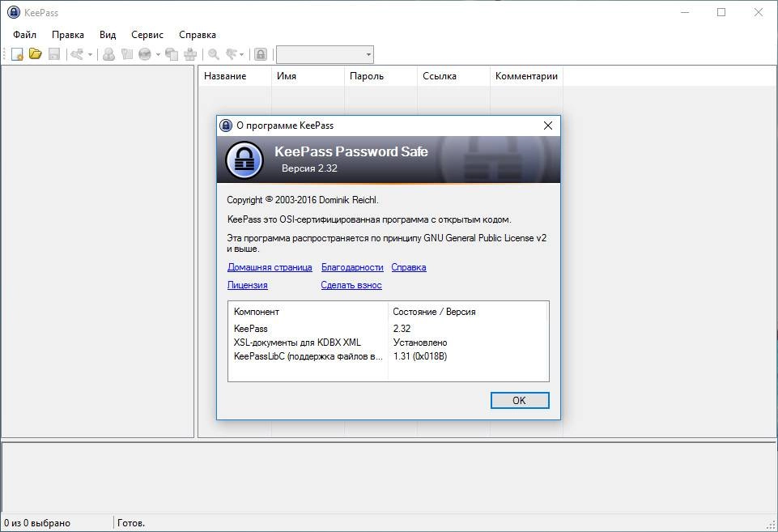Click the Версия 2.32 banner text
The width and height of the screenshot is (778, 532).
[309, 168]
